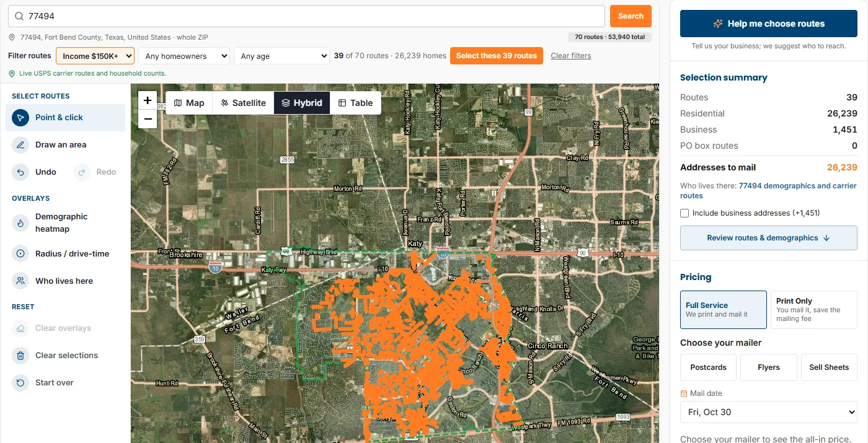The width and height of the screenshot is (868, 443).
Task: Switch to the Satellite view tab
Action: point(243,103)
